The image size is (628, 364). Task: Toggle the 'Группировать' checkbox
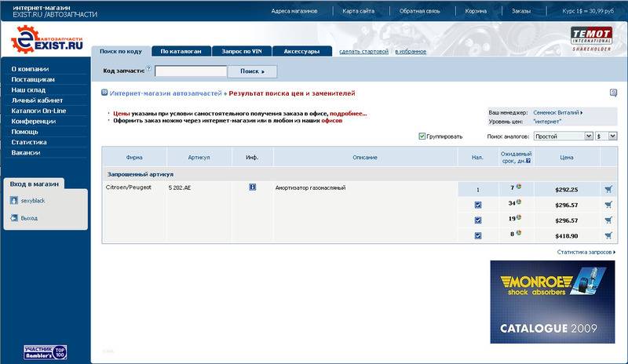pos(422,136)
